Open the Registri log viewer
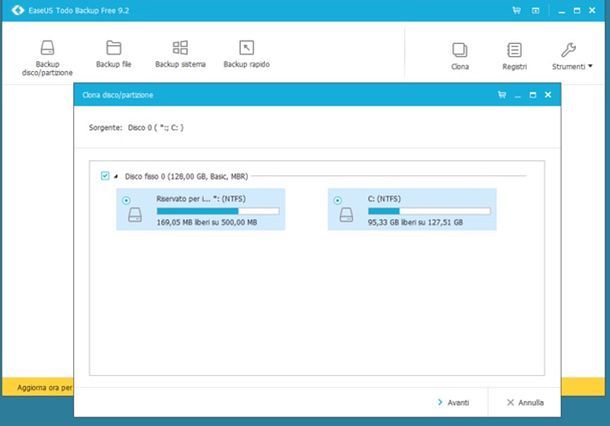The image size is (610, 426). point(514,56)
